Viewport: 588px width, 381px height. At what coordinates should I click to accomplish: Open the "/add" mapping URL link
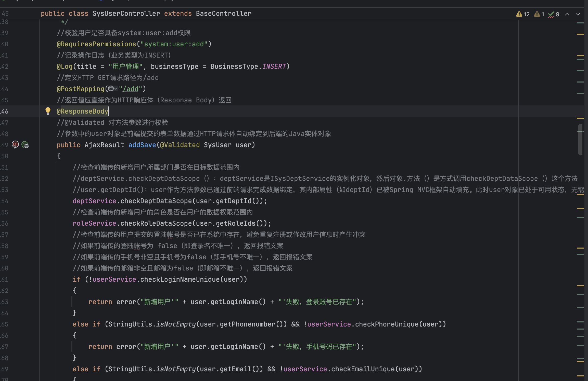point(131,89)
